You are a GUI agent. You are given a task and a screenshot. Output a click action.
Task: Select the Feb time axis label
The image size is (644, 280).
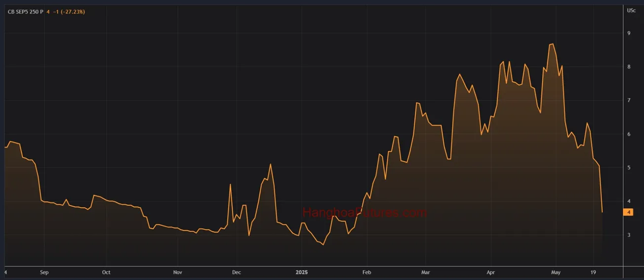(x=366, y=272)
